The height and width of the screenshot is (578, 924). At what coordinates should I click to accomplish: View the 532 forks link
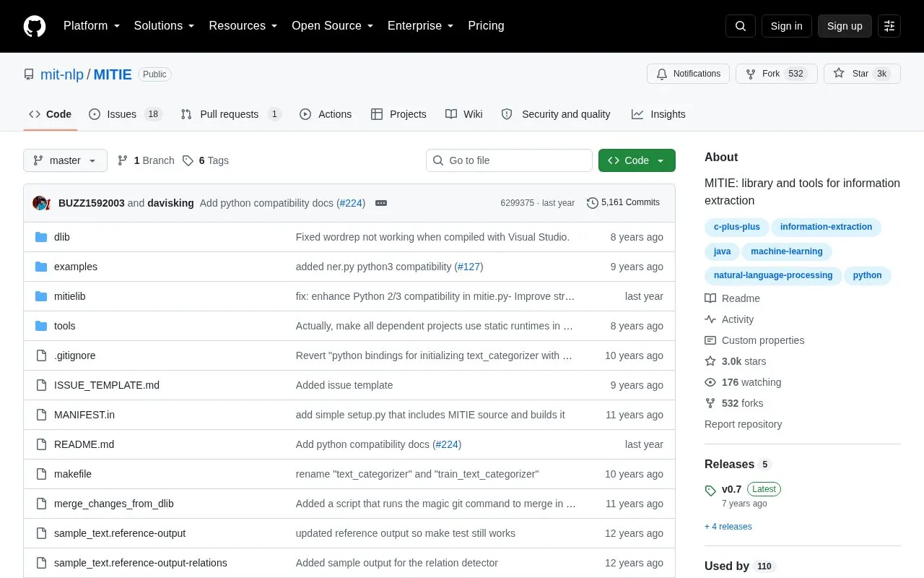(x=734, y=403)
